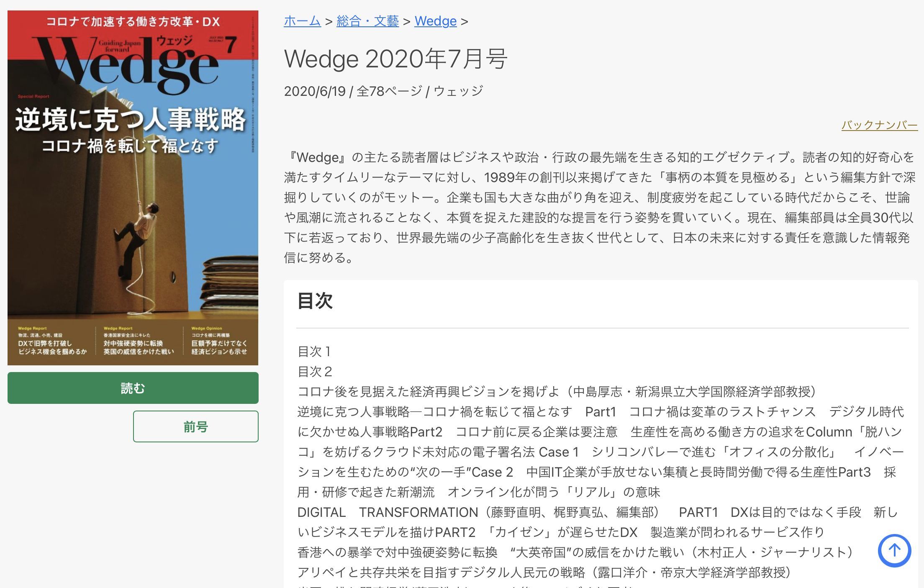Viewport: 924px width, 588px height.
Task: Select the title Wedge 2020年7月号
Action: (x=395, y=59)
